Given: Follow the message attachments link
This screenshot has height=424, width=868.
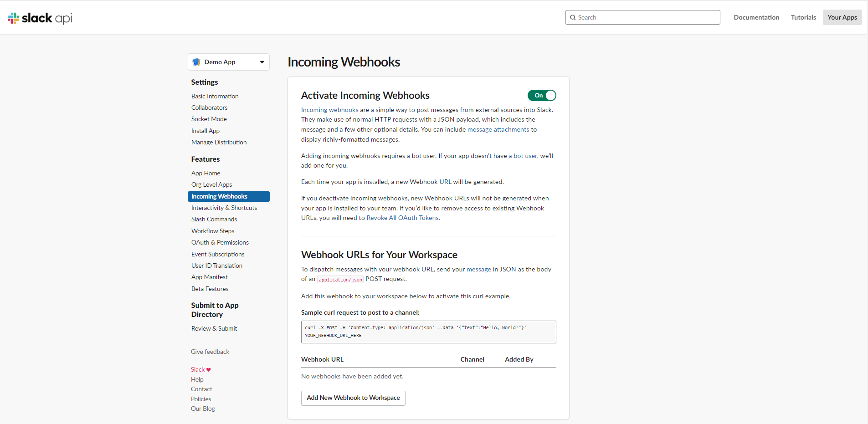Looking at the screenshot, I should (498, 129).
